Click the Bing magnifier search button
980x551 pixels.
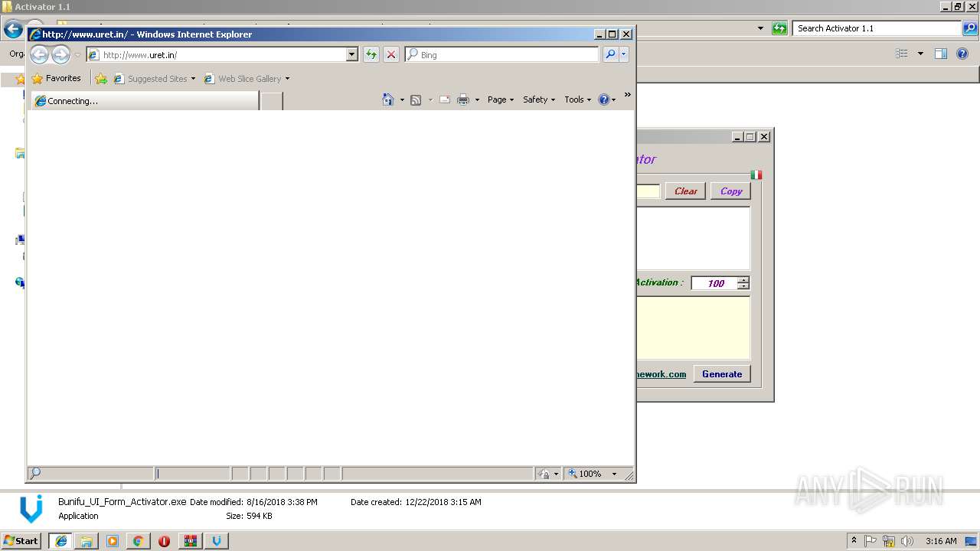tap(610, 54)
